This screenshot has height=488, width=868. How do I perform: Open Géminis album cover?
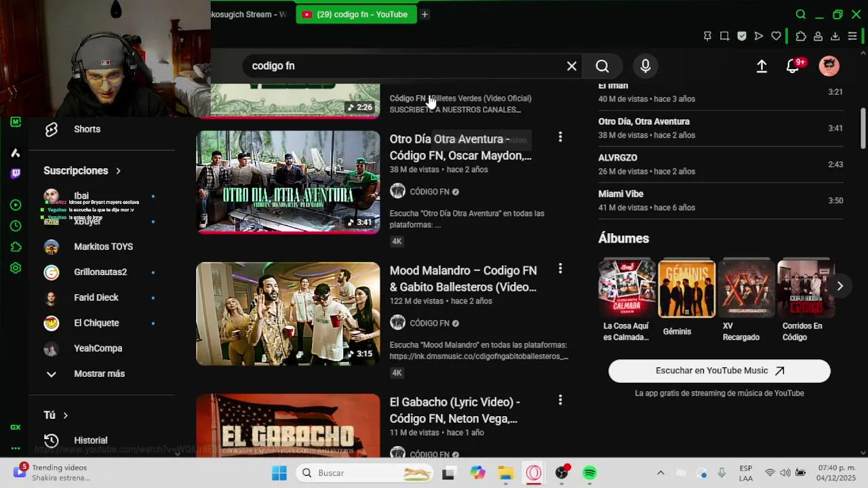pos(687,289)
